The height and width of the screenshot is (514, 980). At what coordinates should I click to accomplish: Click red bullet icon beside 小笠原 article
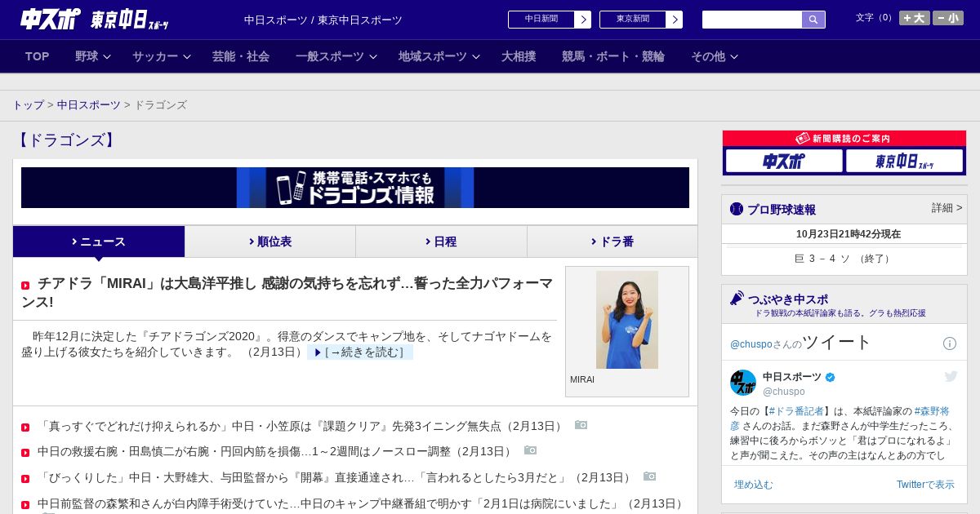[25, 427]
